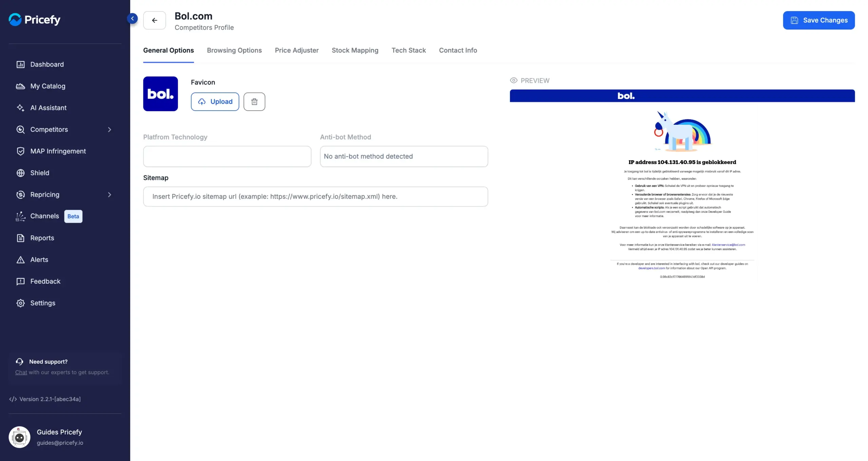868x461 pixels.
Task: Click the Save Changes button
Action: 819,20
